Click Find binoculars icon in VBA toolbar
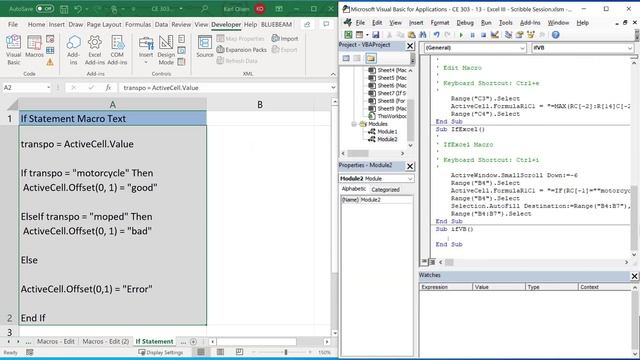This screenshot has height=360, width=640. click(423, 35)
